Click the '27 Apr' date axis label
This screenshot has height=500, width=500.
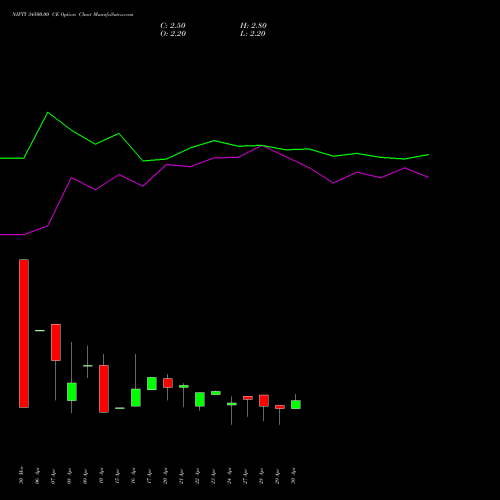tap(245, 476)
